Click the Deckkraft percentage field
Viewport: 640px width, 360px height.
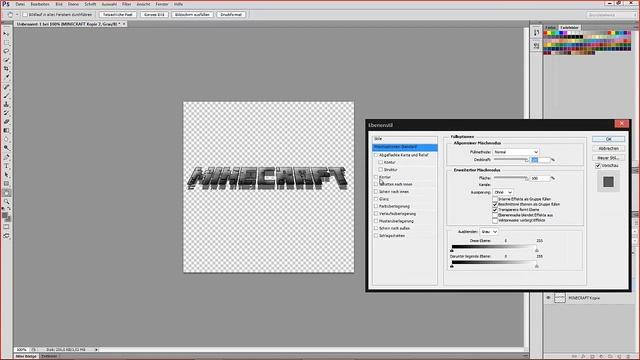(540, 160)
